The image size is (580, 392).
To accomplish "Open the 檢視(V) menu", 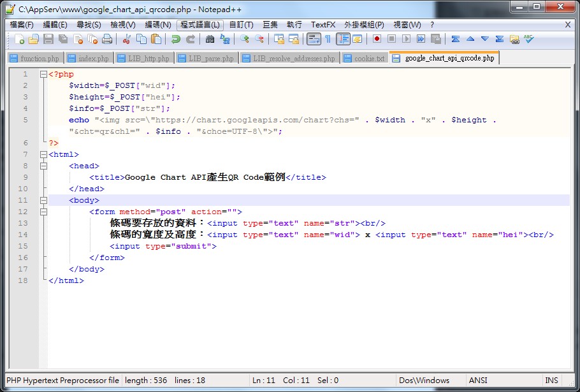I will pos(123,25).
